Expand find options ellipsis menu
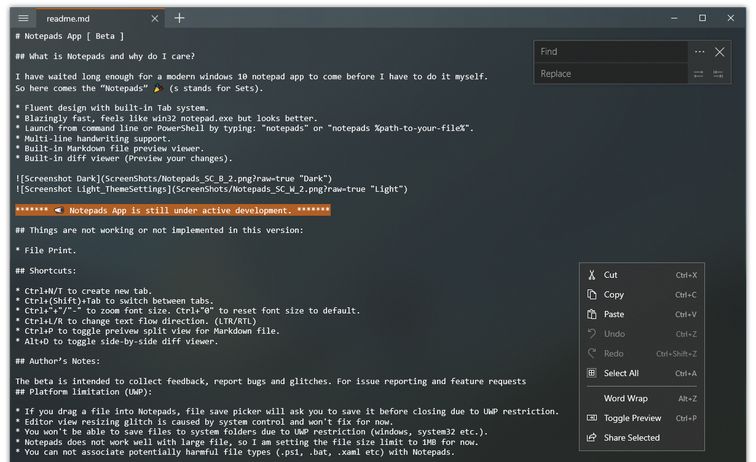 (x=699, y=51)
